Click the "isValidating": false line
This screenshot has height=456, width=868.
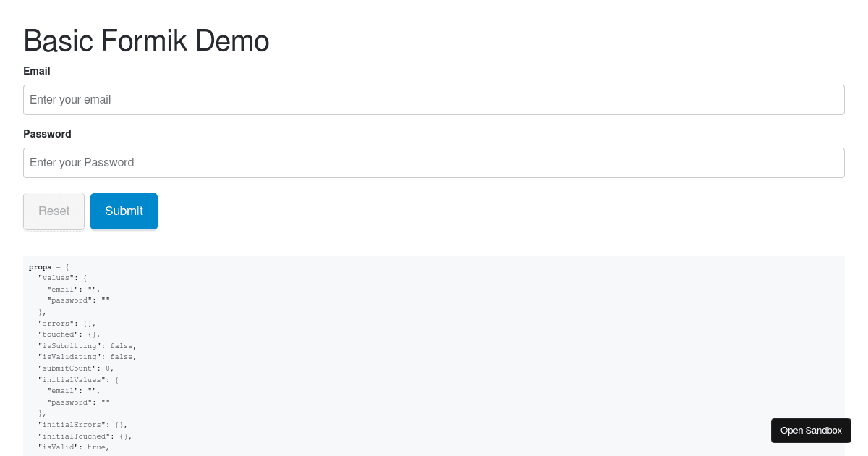point(88,357)
